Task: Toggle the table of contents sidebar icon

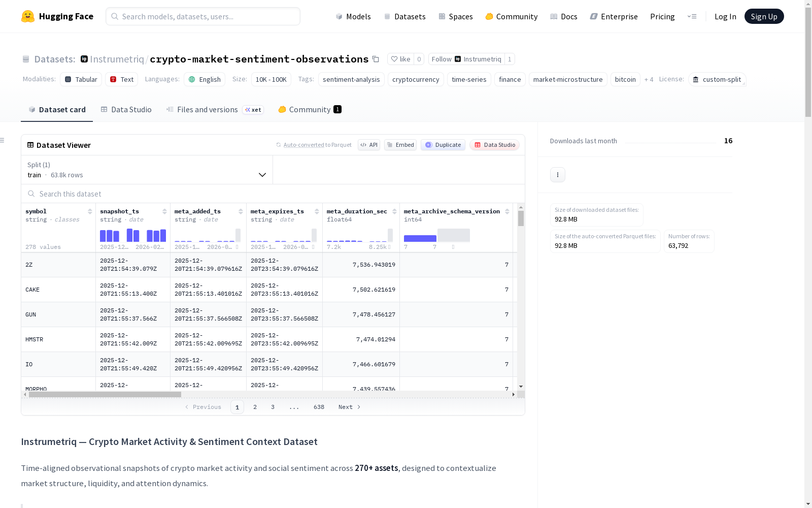Action: click(x=3, y=140)
